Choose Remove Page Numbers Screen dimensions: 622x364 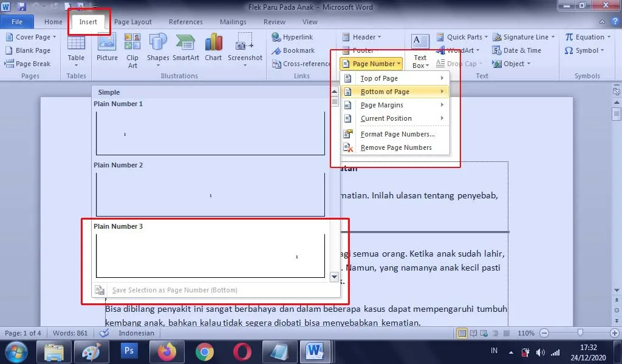pos(395,147)
